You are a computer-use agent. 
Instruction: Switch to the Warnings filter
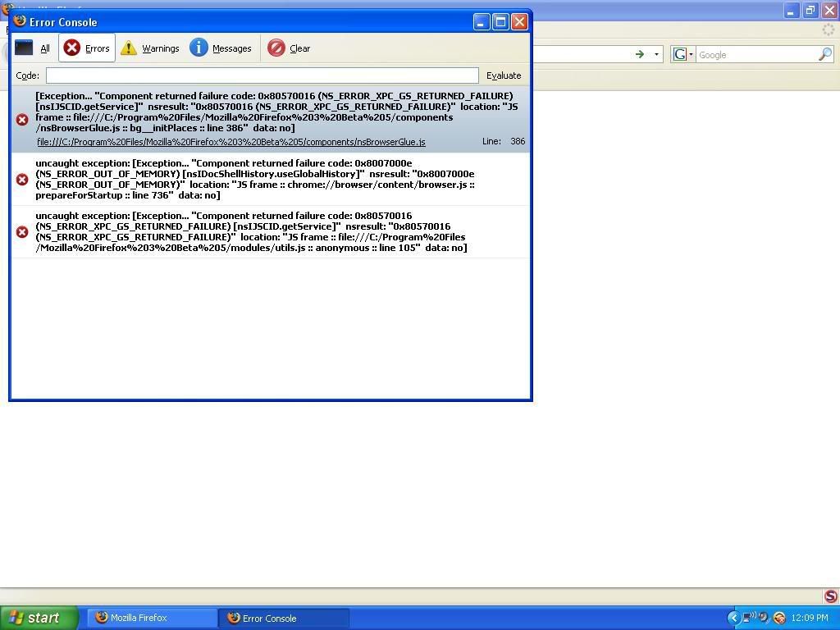click(150, 48)
